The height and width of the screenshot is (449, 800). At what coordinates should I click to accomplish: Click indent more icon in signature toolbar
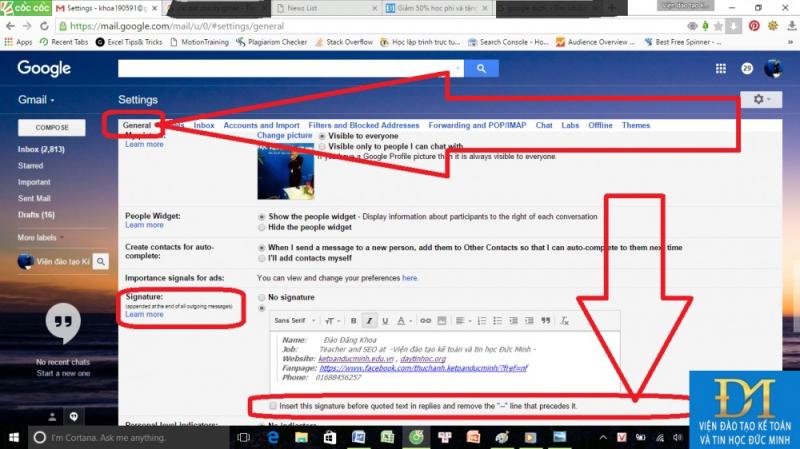click(529, 320)
